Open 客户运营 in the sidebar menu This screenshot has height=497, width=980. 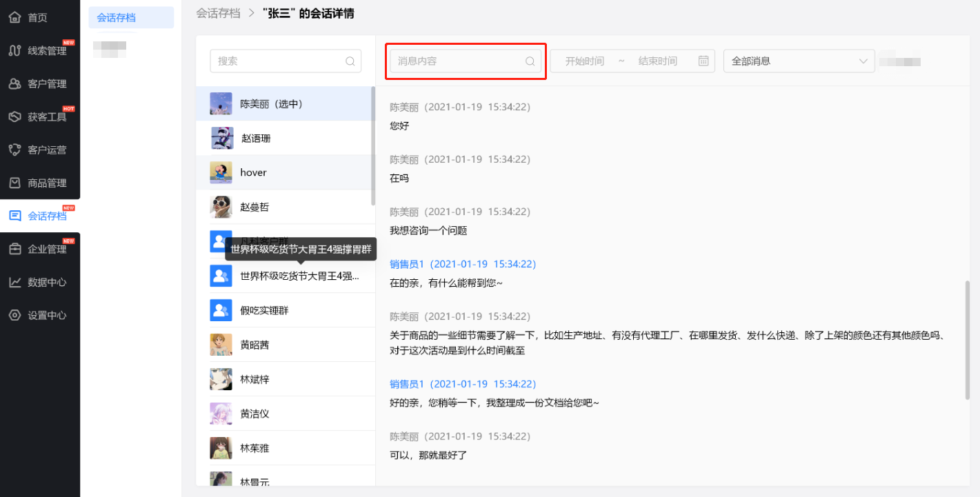point(47,150)
